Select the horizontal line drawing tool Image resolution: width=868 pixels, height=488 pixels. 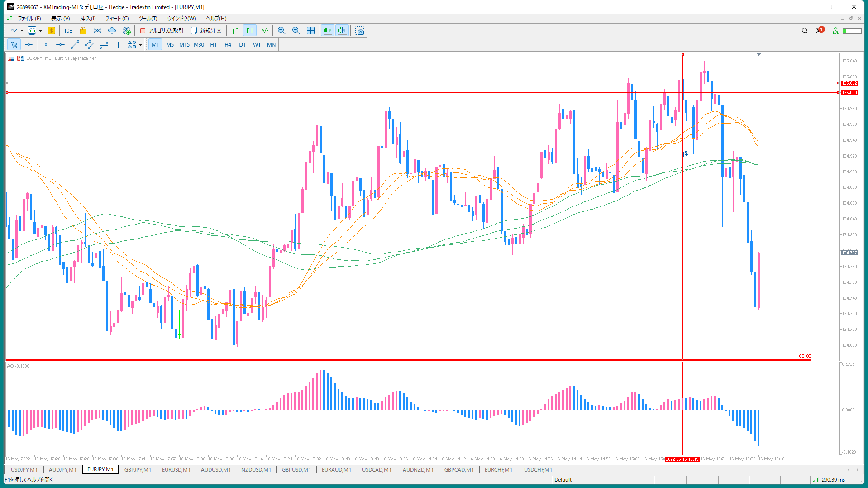point(60,44)
